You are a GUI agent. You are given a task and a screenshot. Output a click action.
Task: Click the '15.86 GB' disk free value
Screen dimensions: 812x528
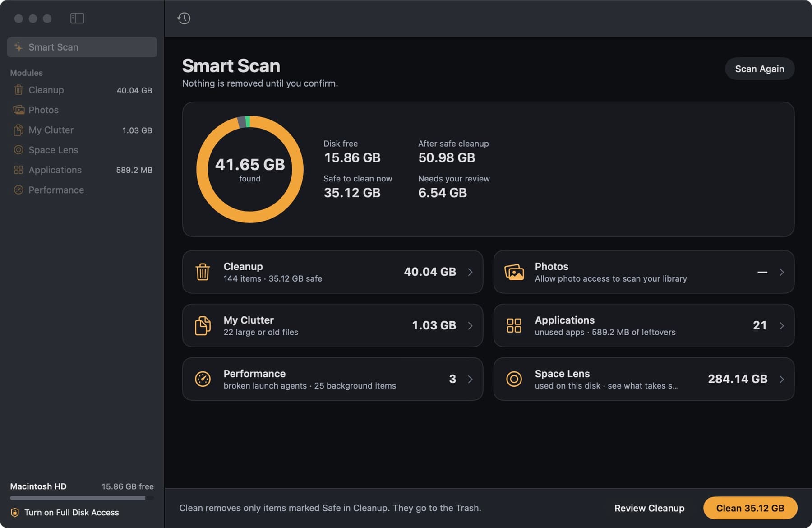point(352,157)
